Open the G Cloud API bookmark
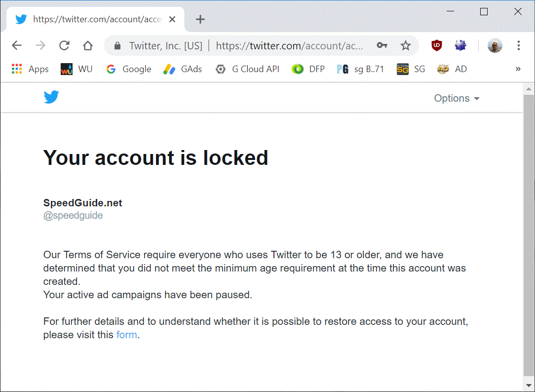535x392 pixels. [x=247, y=69]
